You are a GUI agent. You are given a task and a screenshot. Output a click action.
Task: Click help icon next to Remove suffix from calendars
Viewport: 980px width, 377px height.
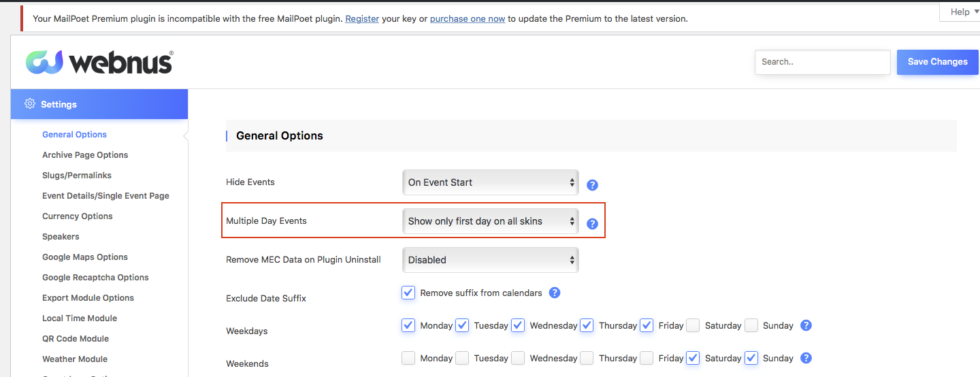click(x=555, y=293)
